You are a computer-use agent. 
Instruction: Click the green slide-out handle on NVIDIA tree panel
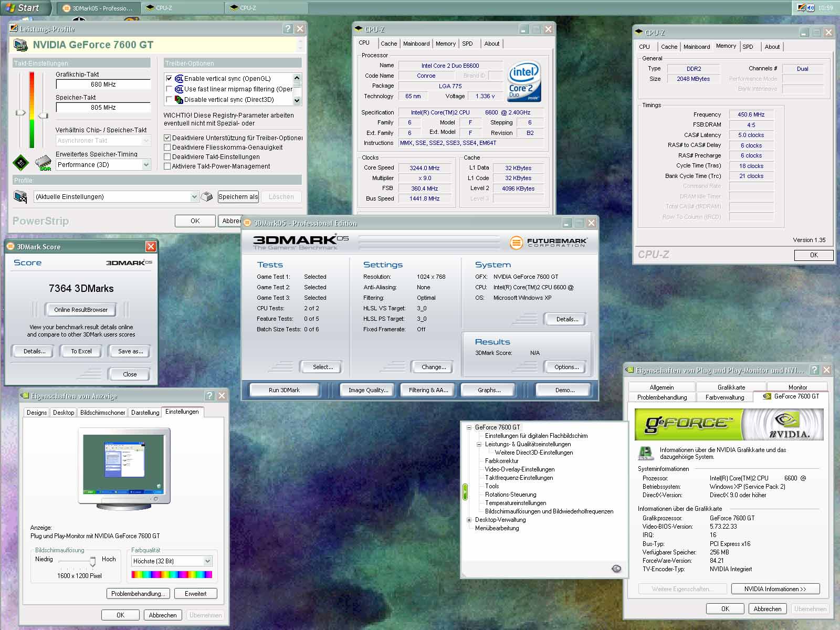pyautogui.click(x=465, y=492)
